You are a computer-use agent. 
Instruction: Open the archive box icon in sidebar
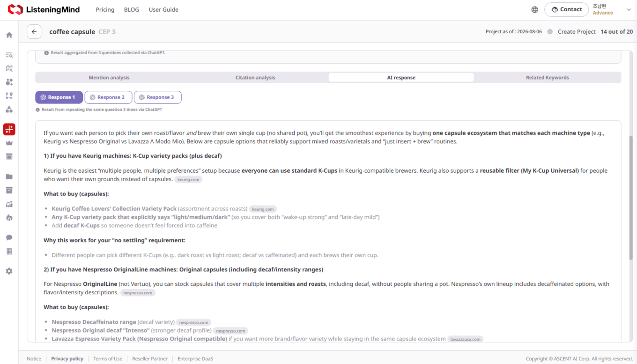coord(9,190)
